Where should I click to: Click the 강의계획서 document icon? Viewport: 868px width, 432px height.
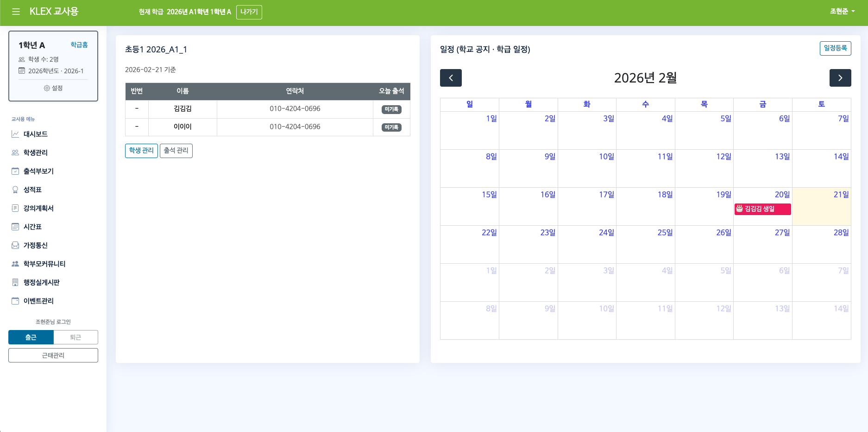[15, 208]
